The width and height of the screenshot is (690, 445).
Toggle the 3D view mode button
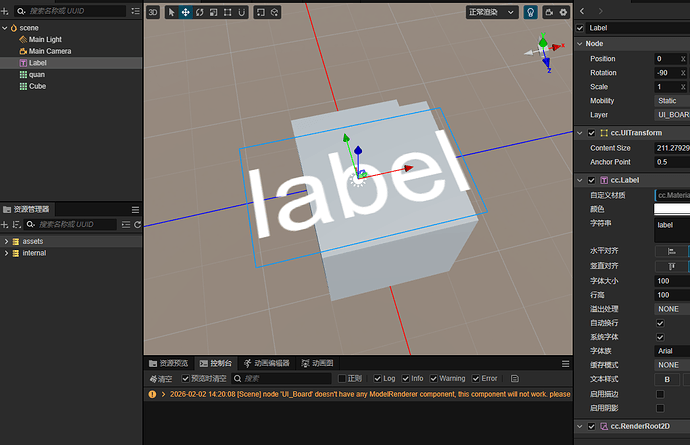[x=153, y=12]
